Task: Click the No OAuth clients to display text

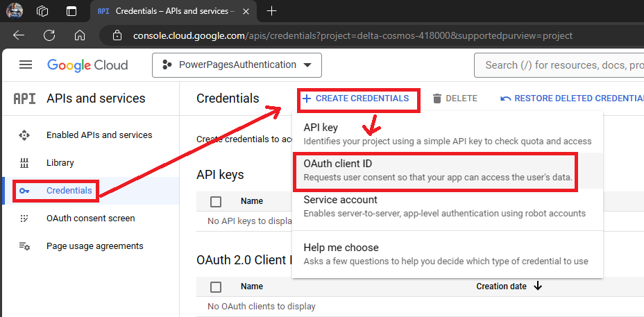Action: click(262, 307)
